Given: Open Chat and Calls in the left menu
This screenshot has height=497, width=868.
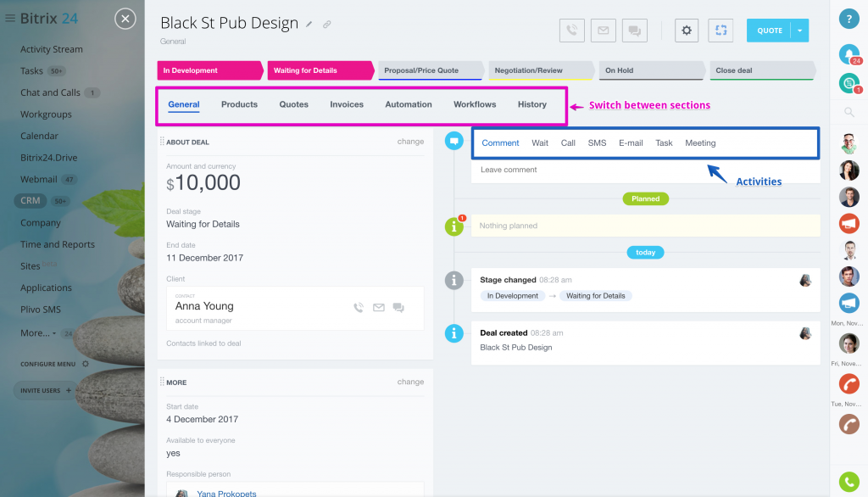Looking at the screenshot, I should (x=50, y=92).
